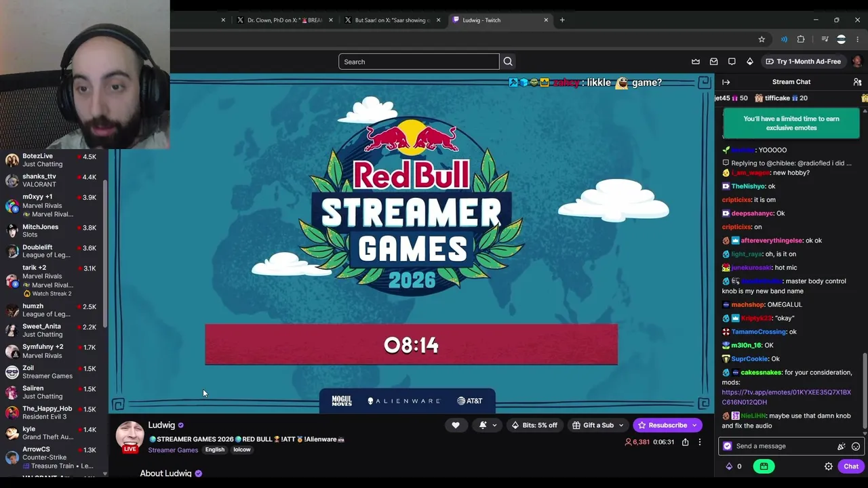The height and width of the screenshot is (488, 868).
Task: Open BotezLive channel in sidebar
Action: pos(53,160)
